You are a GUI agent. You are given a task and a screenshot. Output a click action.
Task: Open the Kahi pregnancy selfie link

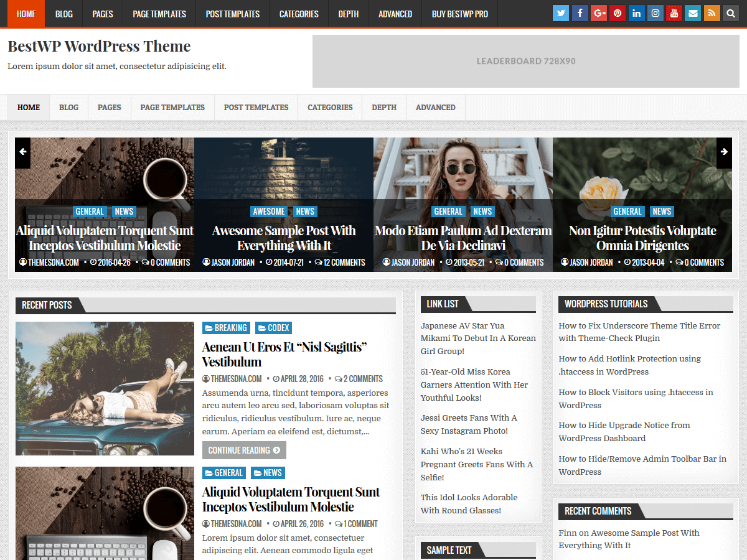[x=477, y=464]
